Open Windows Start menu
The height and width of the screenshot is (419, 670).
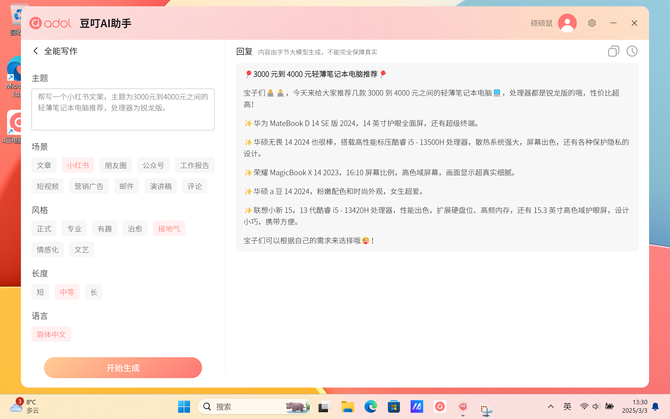[x=184, y=407]
